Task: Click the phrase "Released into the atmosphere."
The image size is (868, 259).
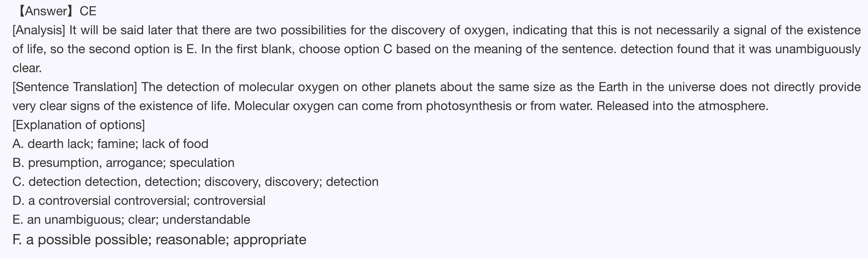Action: tap(682, 106)
